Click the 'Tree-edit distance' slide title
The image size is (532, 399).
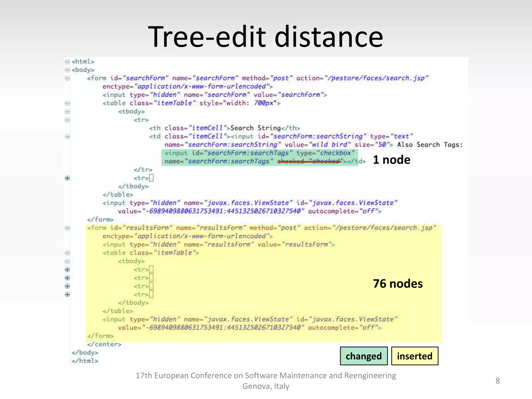[x=265, y=37]
